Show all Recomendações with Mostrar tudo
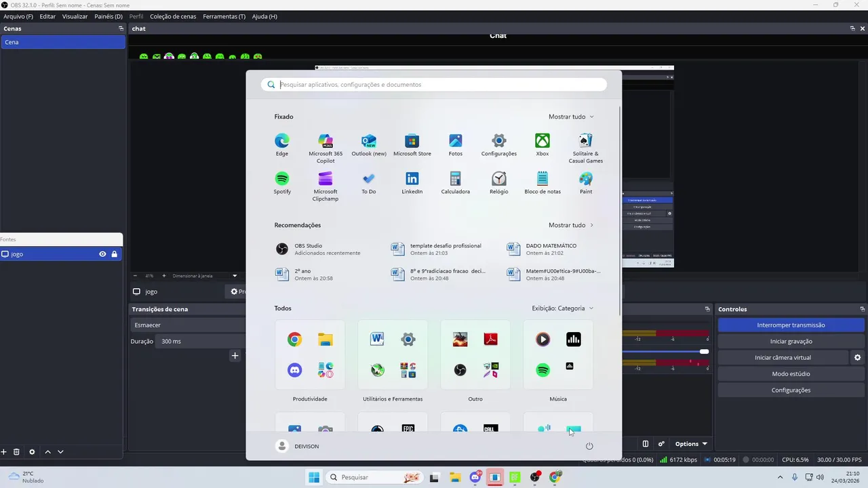The height and width of the screenshot is (488, 868). [x=571, y=225]
